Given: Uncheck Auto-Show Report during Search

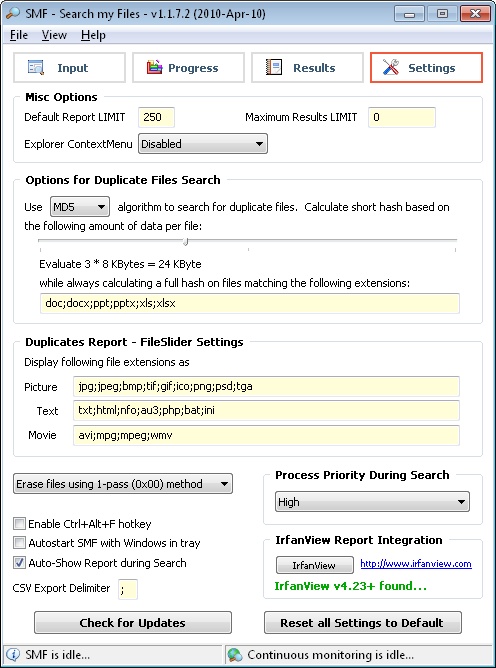Looking at the screenshot, I should tap(19, 563).
